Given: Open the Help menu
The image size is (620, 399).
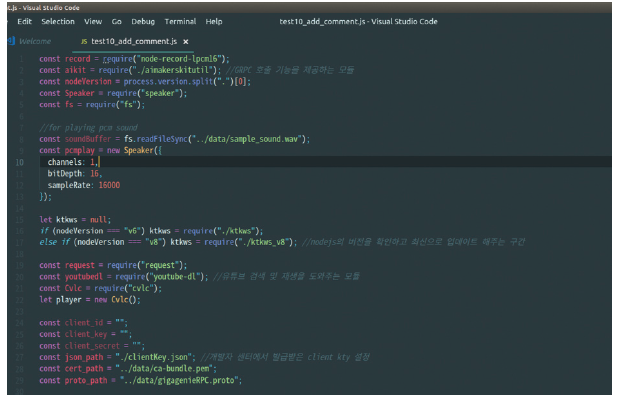Looking at the screenshot, I should click(214, 21).
